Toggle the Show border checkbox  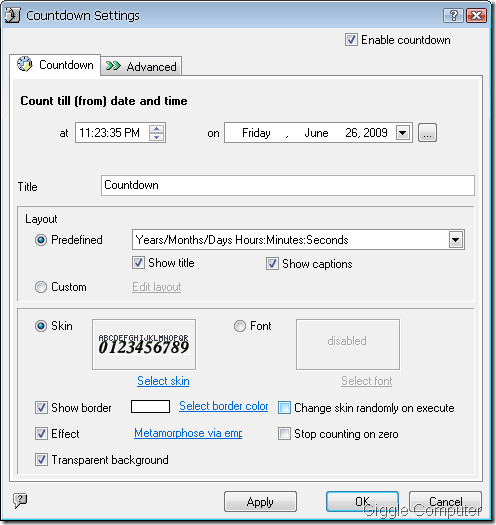pyautogui.click(x=41, y=408)
